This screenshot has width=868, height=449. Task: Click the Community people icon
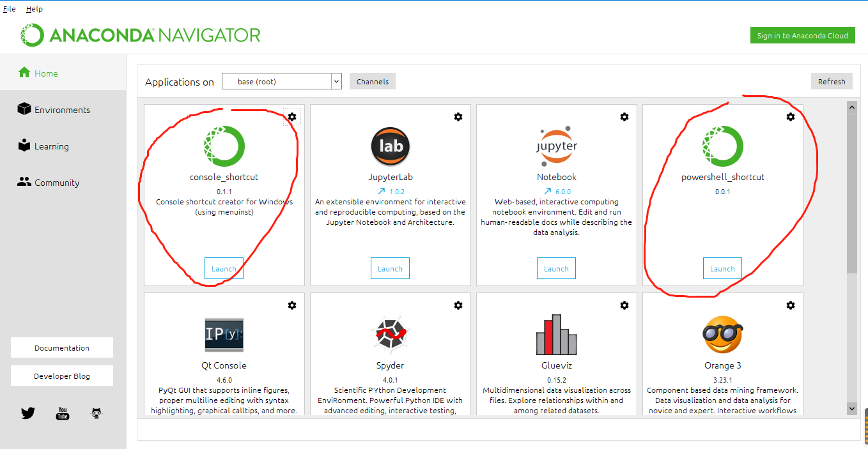point(24,182)
